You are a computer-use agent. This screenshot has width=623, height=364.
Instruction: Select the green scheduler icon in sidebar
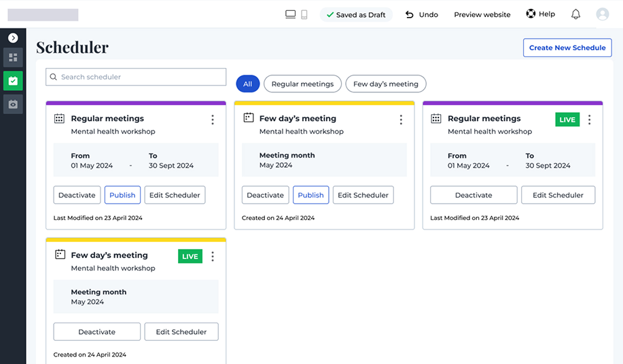(x=13, y=81)
